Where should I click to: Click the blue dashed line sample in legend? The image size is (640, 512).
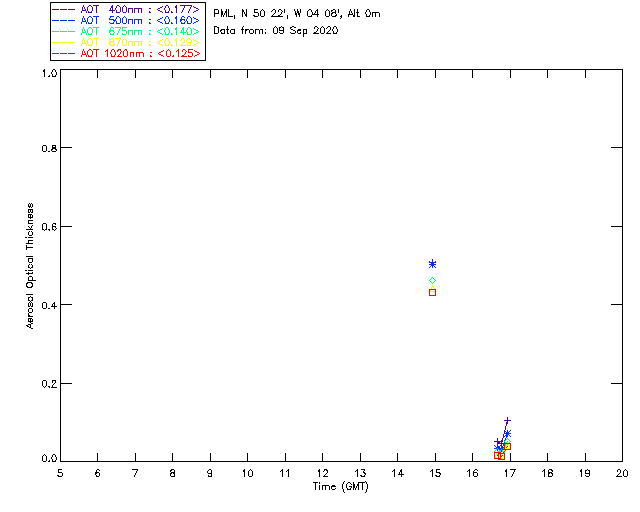[x=64, y=20]
